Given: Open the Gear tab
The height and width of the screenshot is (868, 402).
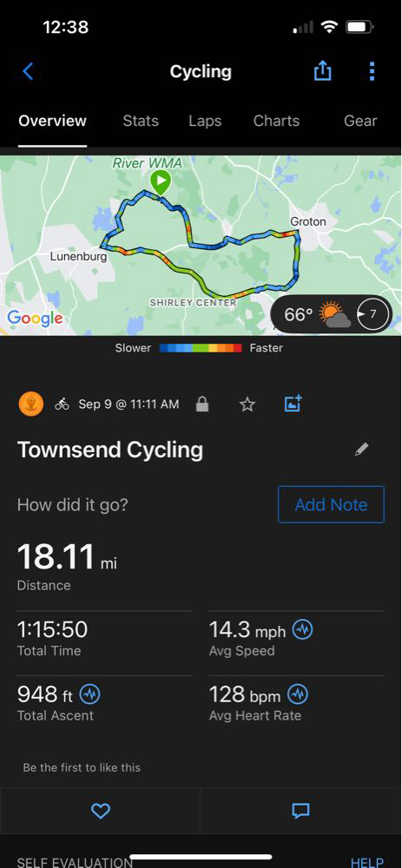Looking at the screenshot, I should point(360,121).
